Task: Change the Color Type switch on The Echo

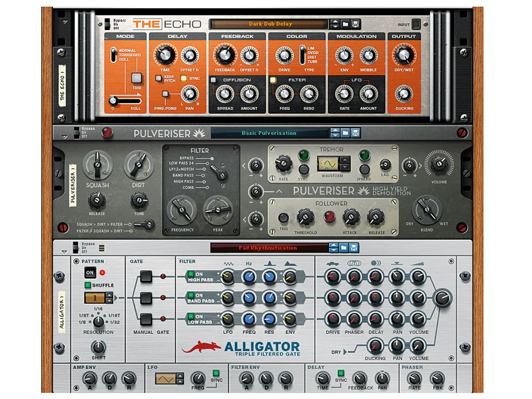Action: pyautogui.click(x=302, y=54)
